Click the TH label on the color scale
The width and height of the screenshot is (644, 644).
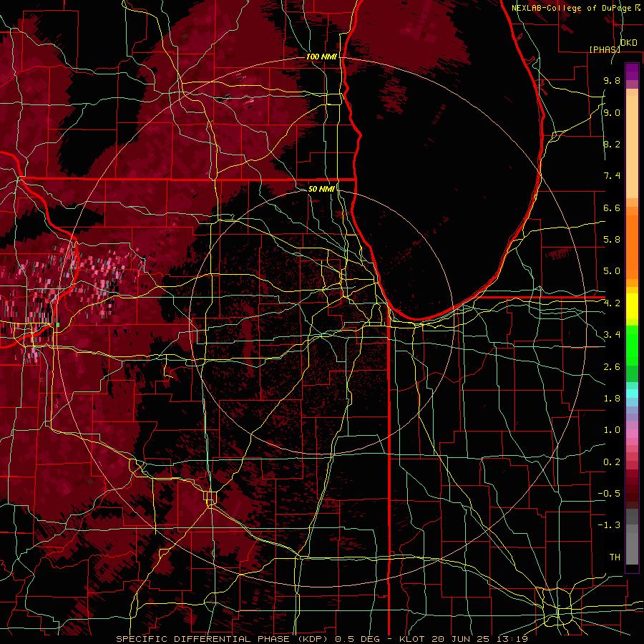(x=615, y=557)
